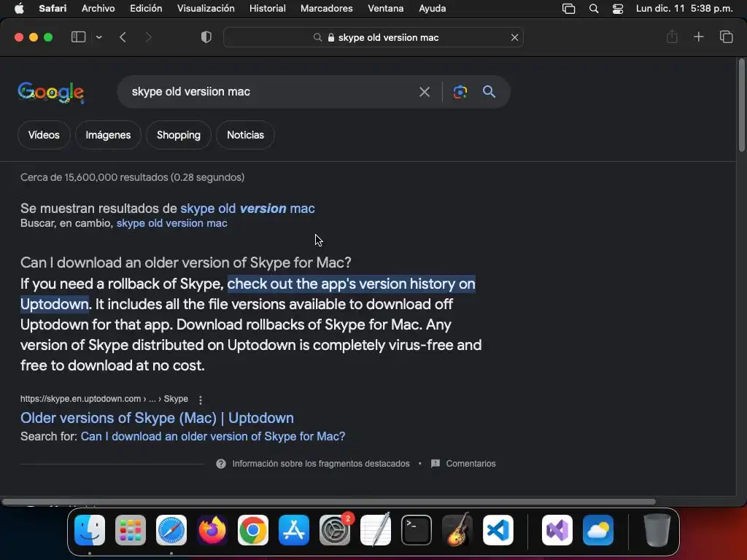This screenshot has width=747, height=560.
Task: Open App Store from the Dock
Action: click(294, 530)
